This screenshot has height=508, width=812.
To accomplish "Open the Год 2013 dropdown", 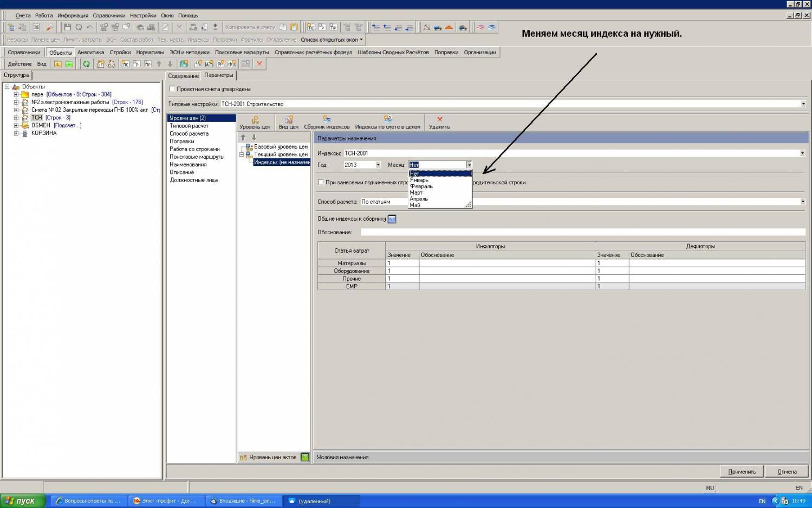I will [378, 165].
